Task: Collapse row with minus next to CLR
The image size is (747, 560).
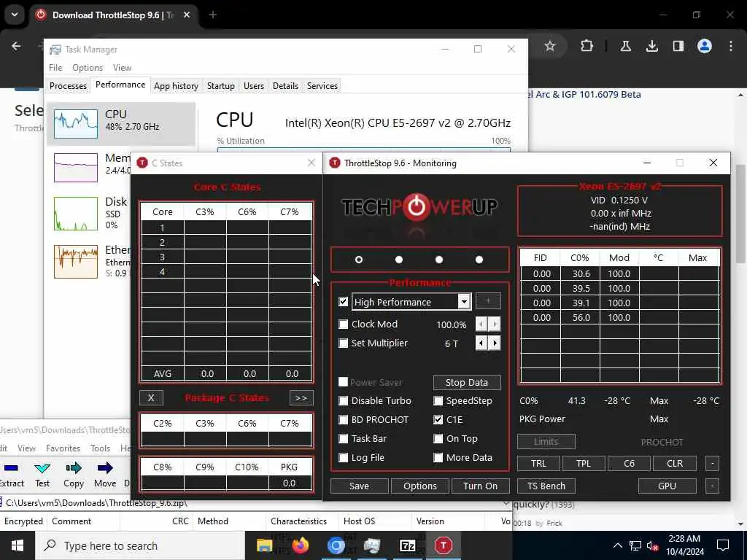Action: 712,463
